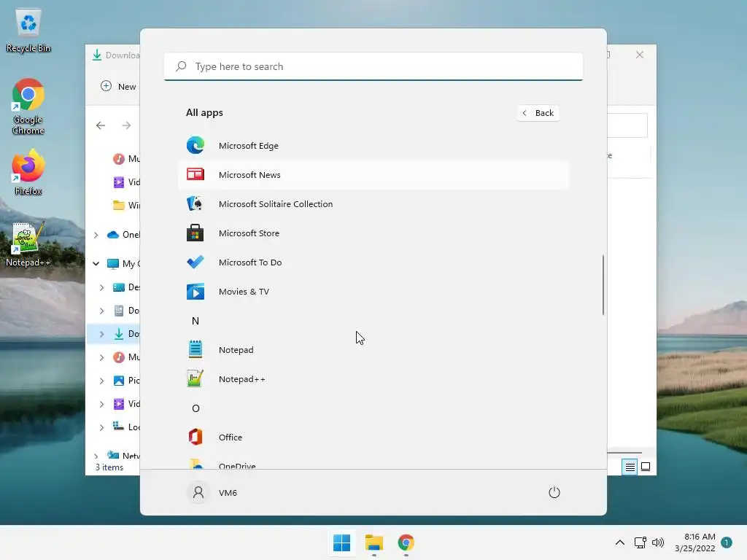Click the N letter group header
Image resolution: width=747 pixels, height=560 pixels.
(196, 321)
